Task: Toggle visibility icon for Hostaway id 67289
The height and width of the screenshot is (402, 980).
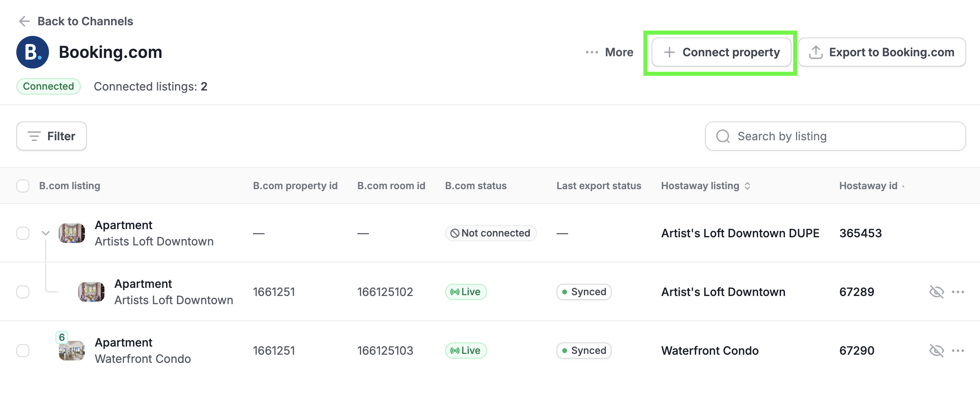Action: (936, 292)
